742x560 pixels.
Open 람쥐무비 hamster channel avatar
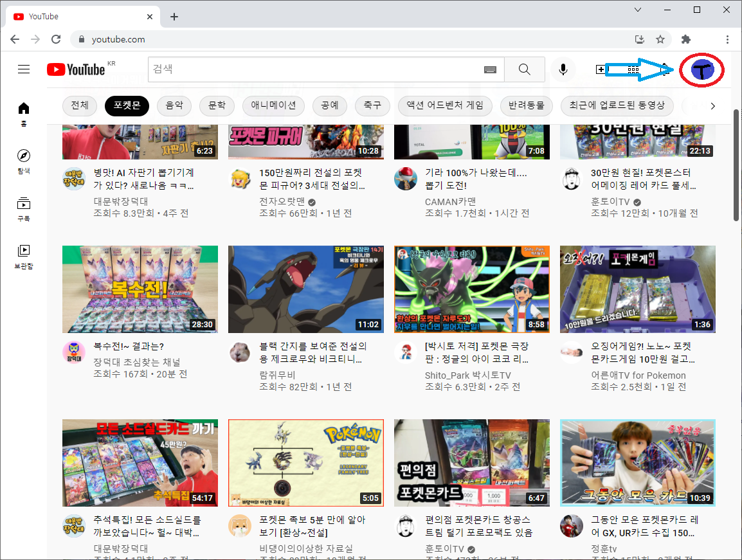tap(240, 352)
